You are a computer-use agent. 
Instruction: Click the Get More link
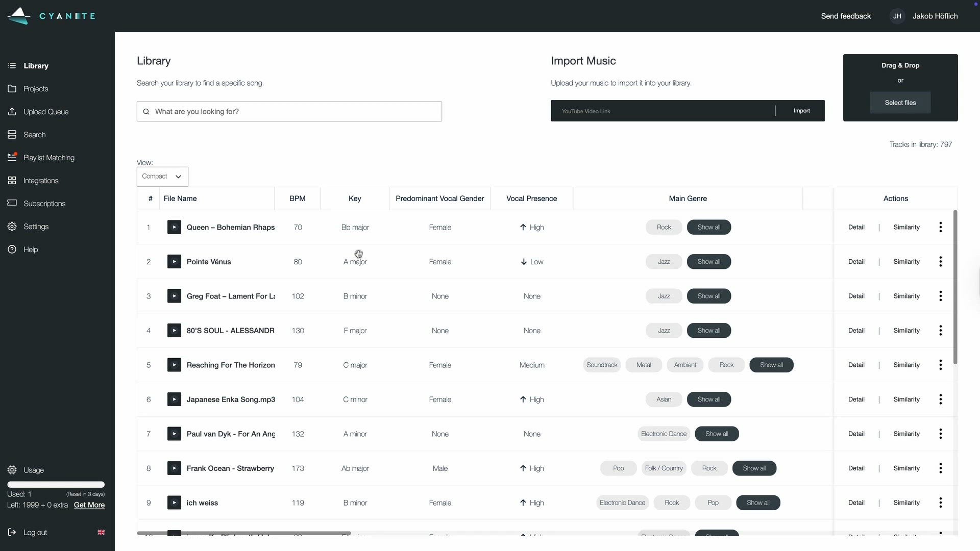[89, 505]
